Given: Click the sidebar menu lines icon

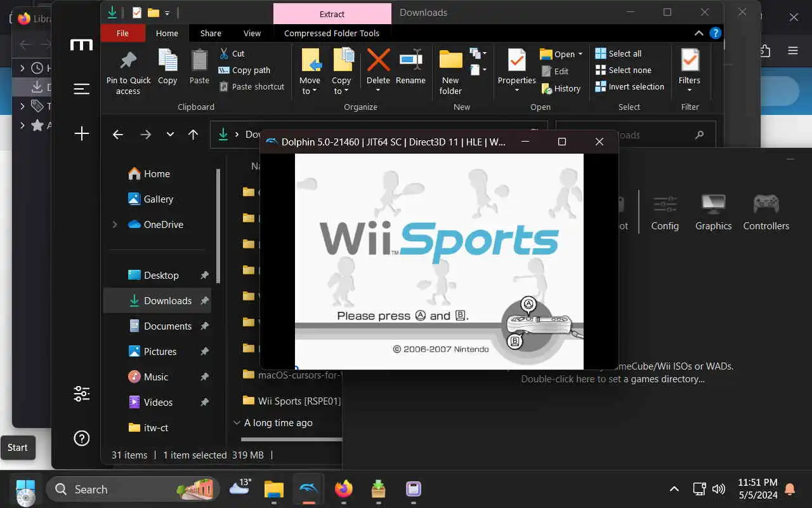Looking at the screenshot, I should pyautogui.click(x=82, y=89).
